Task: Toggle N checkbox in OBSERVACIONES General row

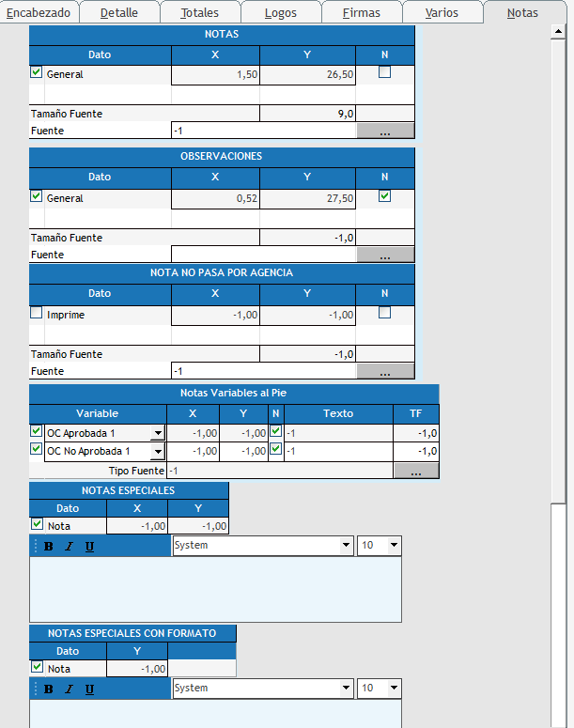Action: pyautogui.click(x=384, y=196)
